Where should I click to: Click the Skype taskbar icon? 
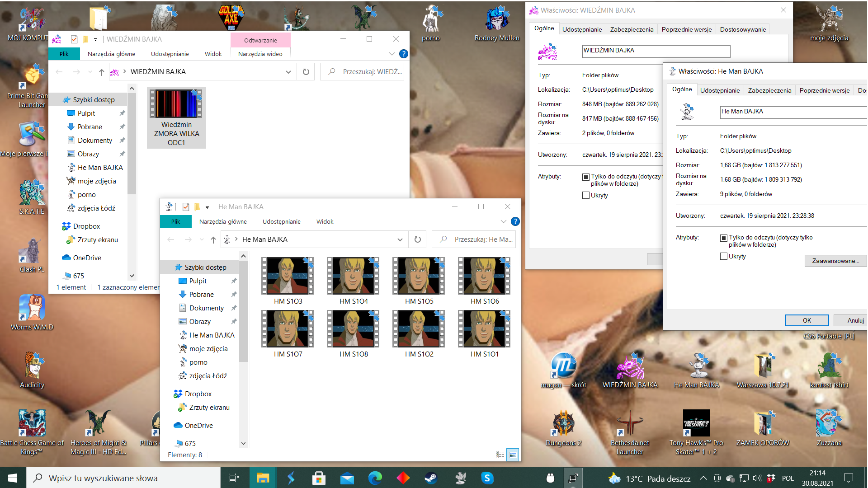tap(487, 478)
